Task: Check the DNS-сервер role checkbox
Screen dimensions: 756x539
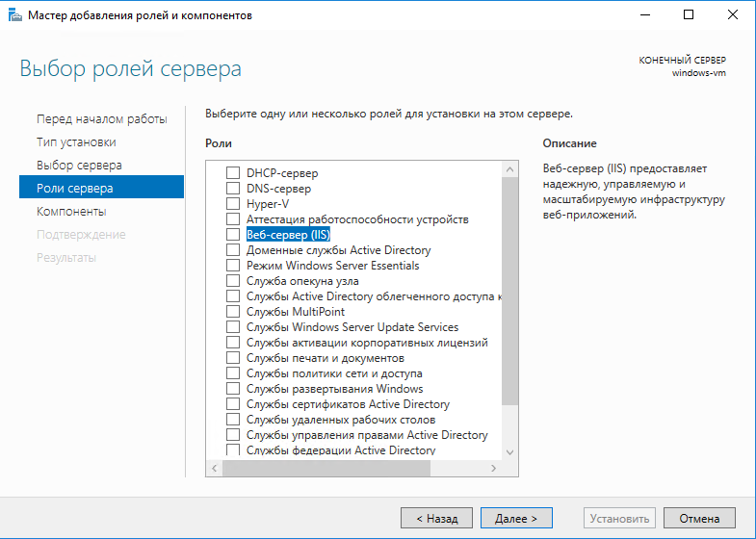Action: [233, 189]
